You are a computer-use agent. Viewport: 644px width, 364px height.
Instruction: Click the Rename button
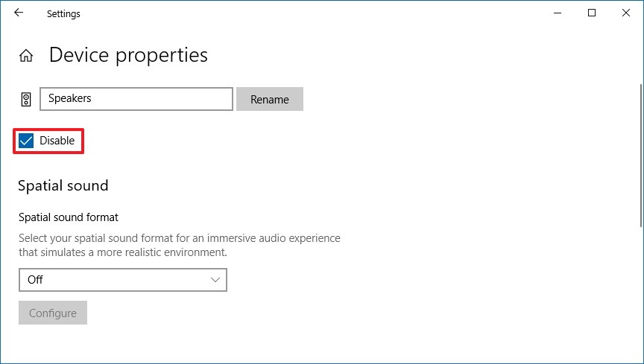[x=270, y=99]
